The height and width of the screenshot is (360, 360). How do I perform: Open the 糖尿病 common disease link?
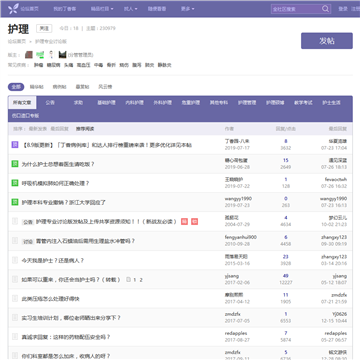53,65
